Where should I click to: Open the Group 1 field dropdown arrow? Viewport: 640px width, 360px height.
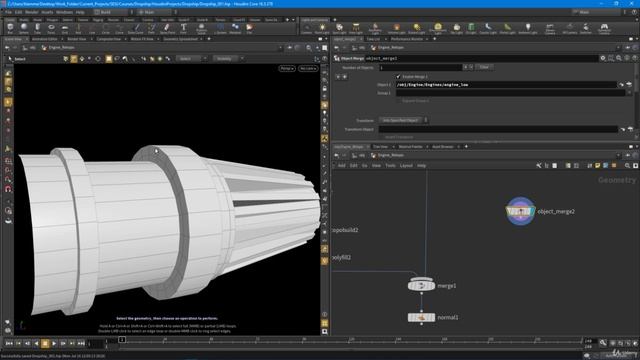[629, 93]
